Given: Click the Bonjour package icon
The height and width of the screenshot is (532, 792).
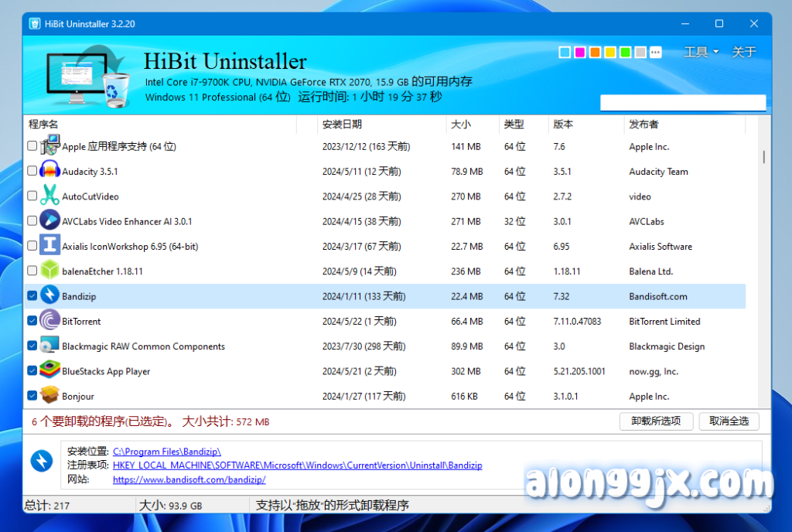Looking at the screenshot, I should tap(50, 396).
